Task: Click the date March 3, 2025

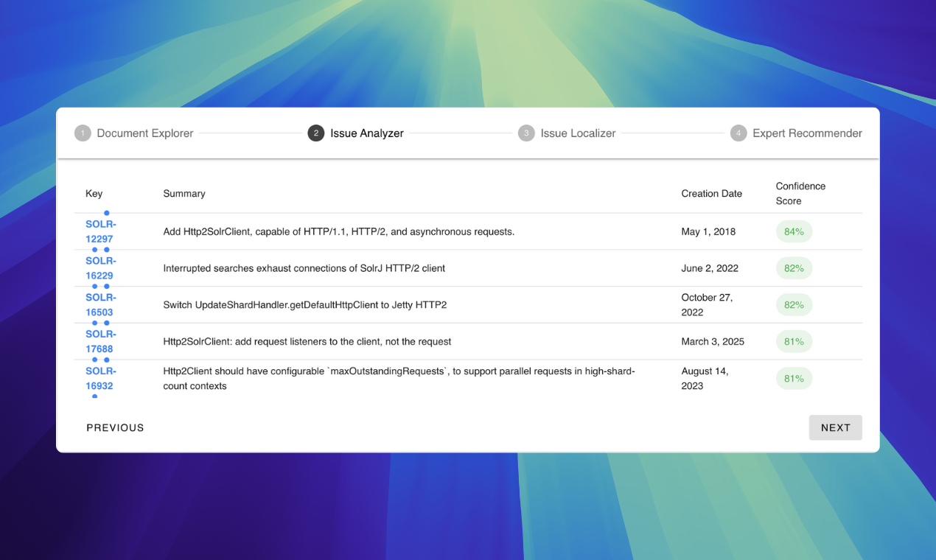Action: (713, 342)
